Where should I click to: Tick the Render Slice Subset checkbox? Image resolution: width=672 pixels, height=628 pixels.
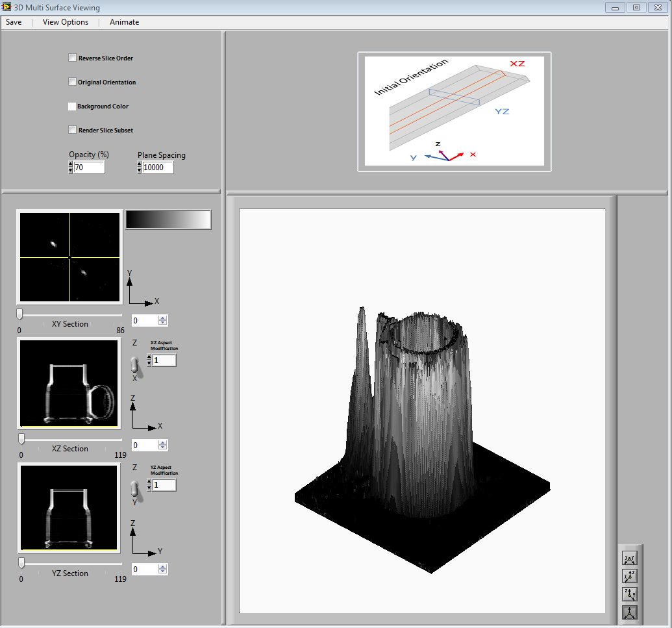[x=73, y=130]
